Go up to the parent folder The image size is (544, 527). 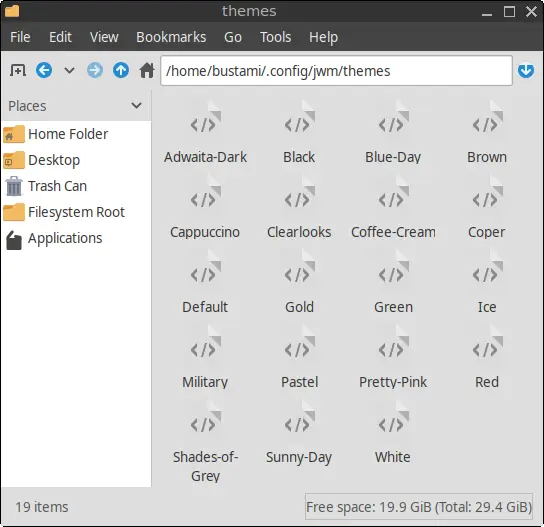click(x=121, y=70)
